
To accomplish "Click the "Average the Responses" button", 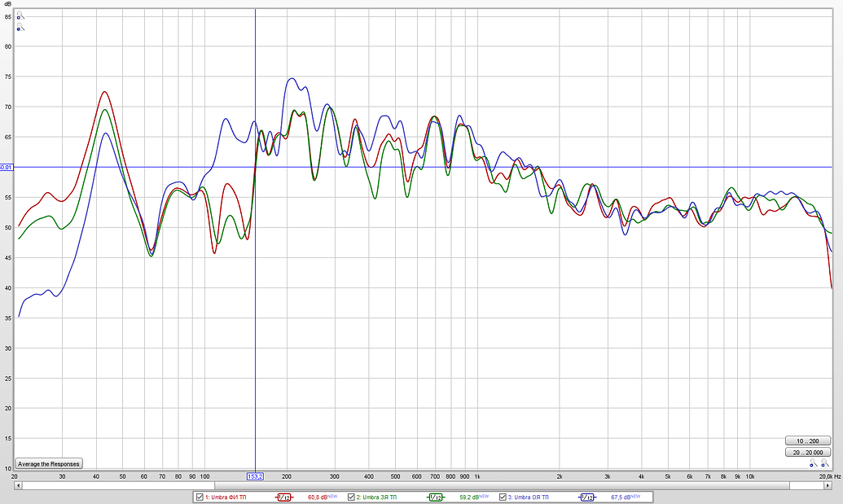I will click(x=49, y=463).
